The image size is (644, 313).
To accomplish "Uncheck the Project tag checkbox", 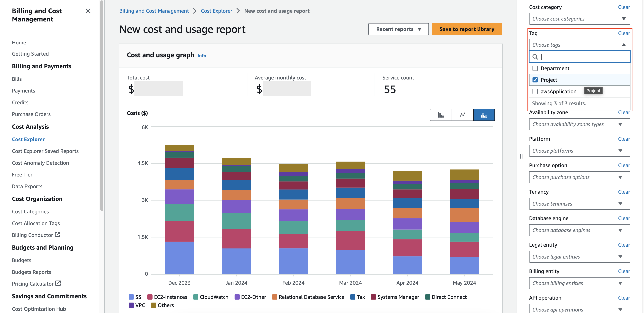I will 535,80.
